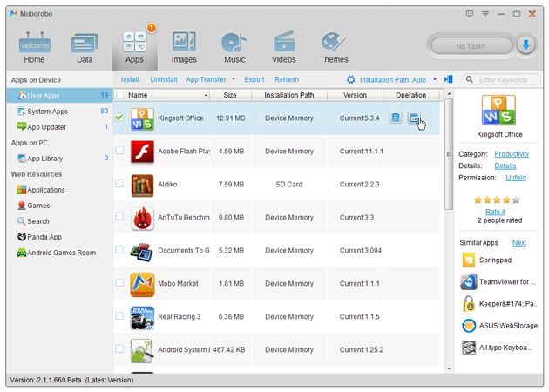Screen dimensions: 549x392
Task: Click the Install toolbar button
Action: point(130,79)
